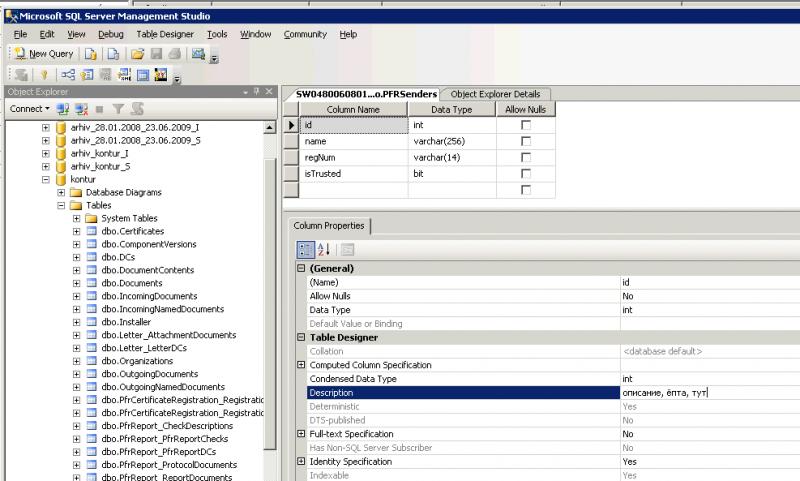Select row header of isTrusted column
This screenshot has height=481, width=800.
pyautogui.click(x=291, y=174)
